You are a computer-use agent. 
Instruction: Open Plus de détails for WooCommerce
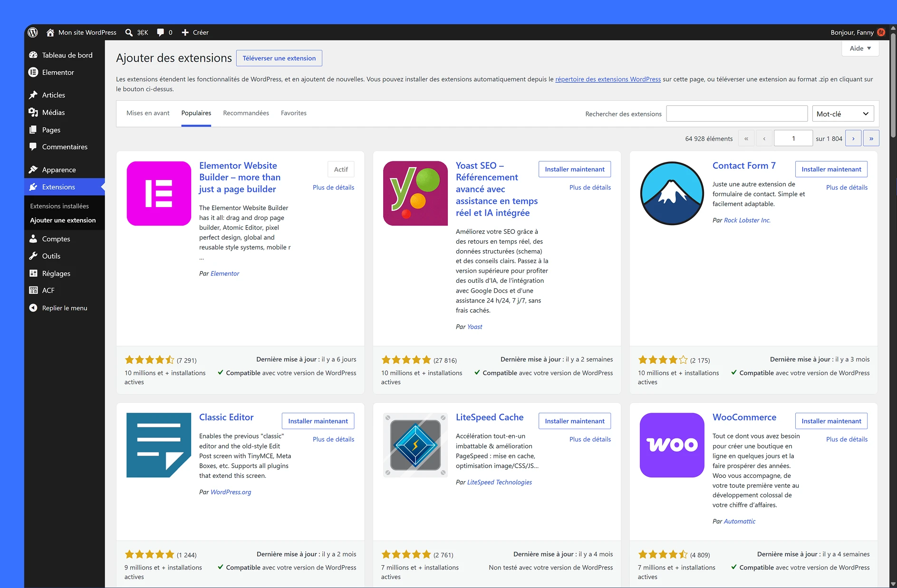(847, 439)
